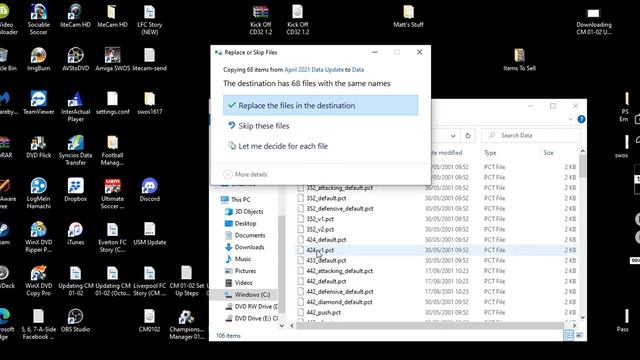Open the swos1617 folder icon
The width and height of the screenshot is (640, 360).
point(149,103)
